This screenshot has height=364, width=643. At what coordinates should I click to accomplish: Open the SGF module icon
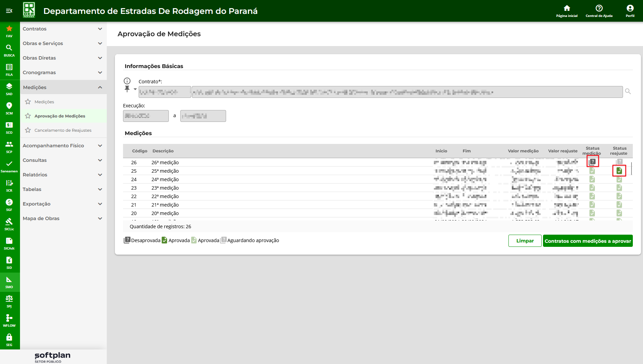click(9, 202)
